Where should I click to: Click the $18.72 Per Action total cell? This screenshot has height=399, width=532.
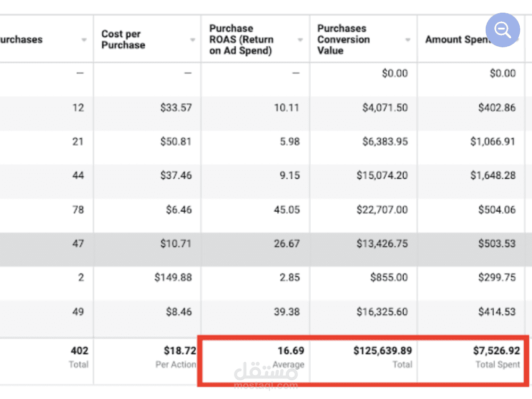click(x=180, y=351)
